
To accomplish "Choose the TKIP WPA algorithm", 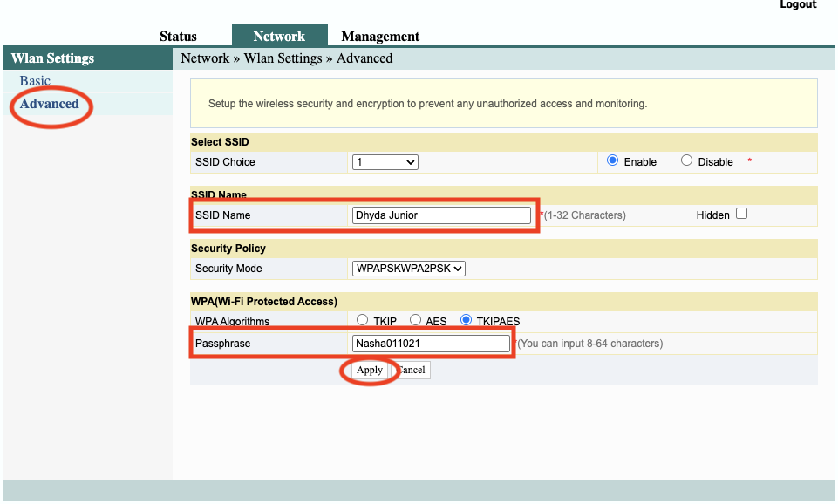I will [362, 320].
